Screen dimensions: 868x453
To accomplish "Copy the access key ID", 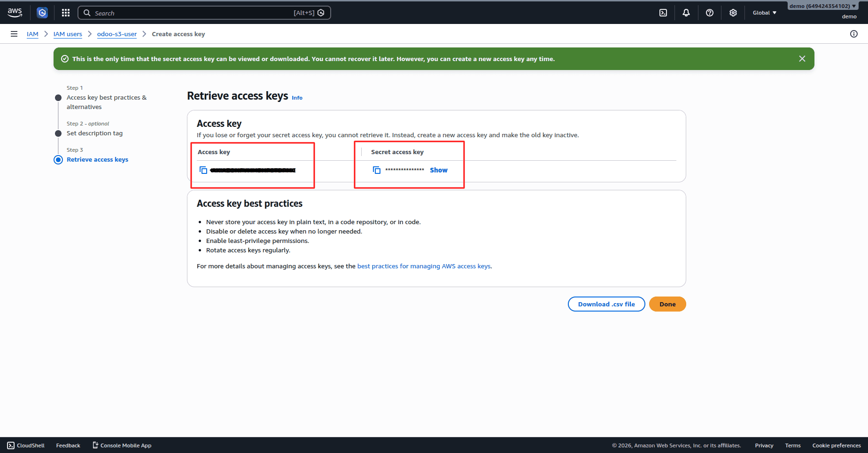I will coord(203,170).
